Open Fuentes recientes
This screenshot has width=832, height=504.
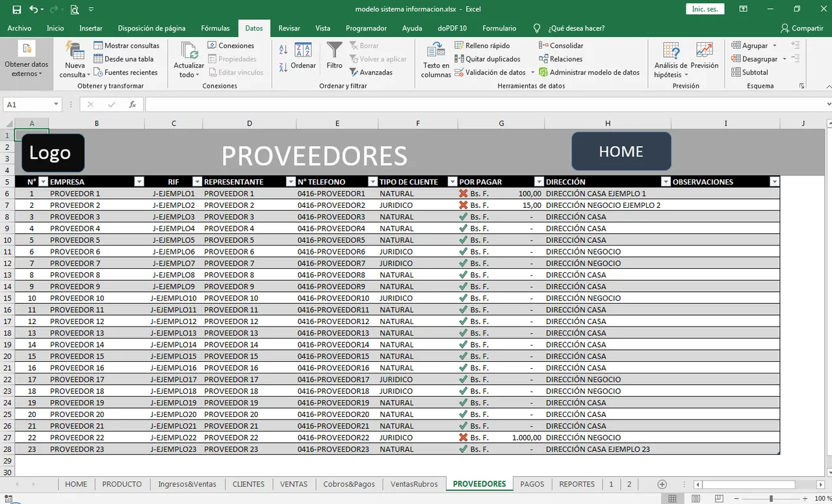tap(125, 73)
